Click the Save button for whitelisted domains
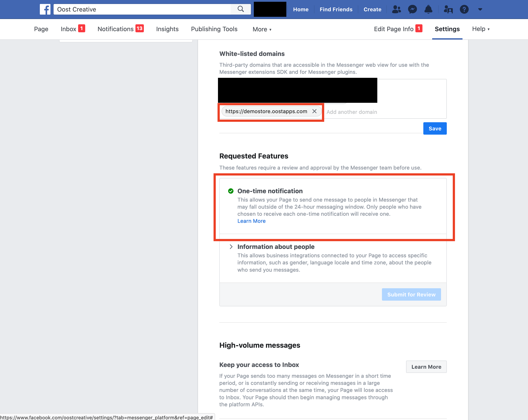The width and height of the screenshot is (528, 420). point(434,128)
